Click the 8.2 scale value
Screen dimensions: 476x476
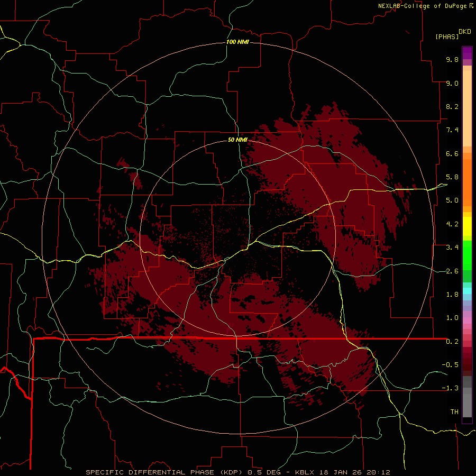click(x=452, y=106)
